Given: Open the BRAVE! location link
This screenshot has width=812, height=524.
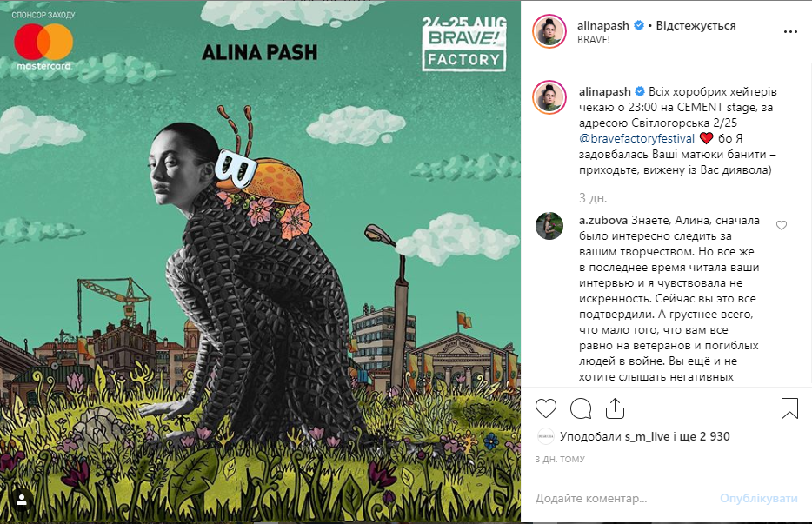Looking at the screenshot, I should point(594,40).
